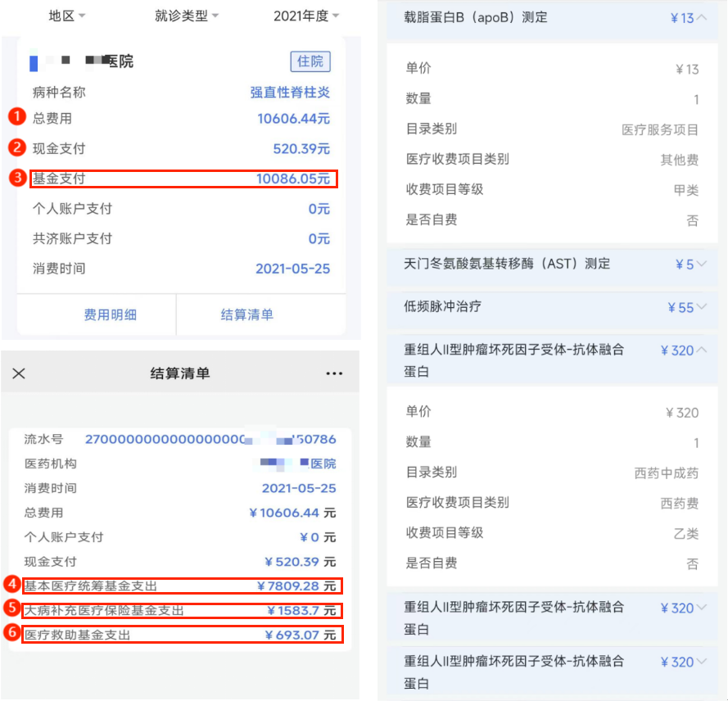728x701 pixels.
Task: Expand the last 重组人II型肿瘤坏死因子受体 item
Action: click(701, 662)
